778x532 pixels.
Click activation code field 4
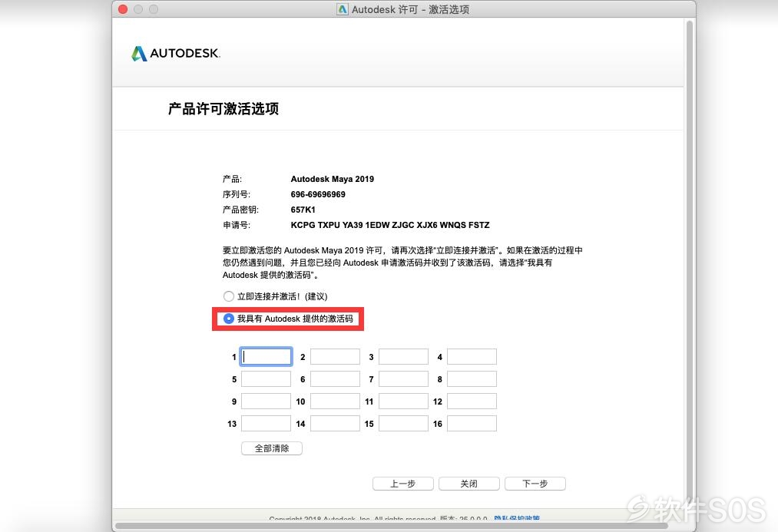click(x=472, y=356)
